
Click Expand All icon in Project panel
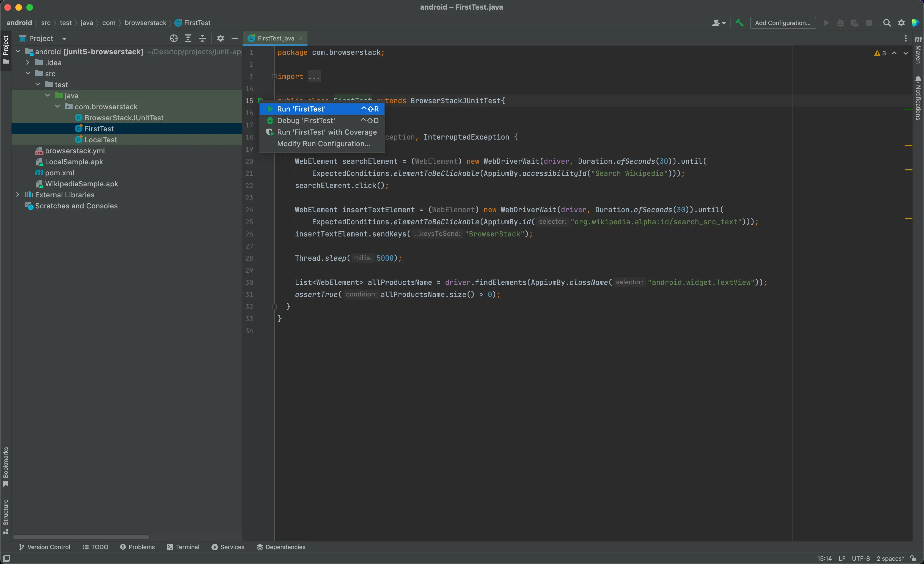[x=188, y=38]
